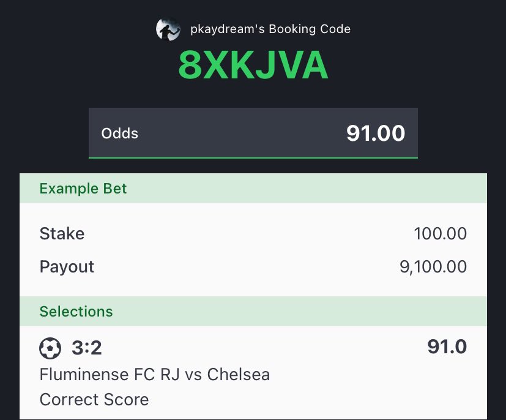
Task: Click the payout amount 9,100.00
Action: coord(433,267)
